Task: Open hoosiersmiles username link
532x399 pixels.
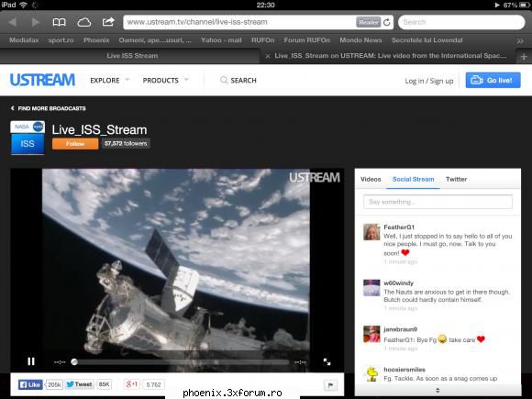Action: pos(405,370)
